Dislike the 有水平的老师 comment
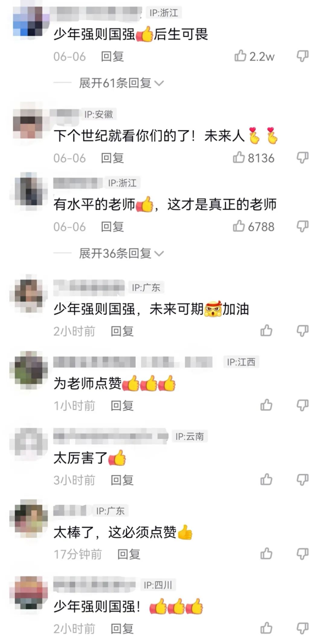The width and height of the screenshot is (326, 644). pos(302,226)
